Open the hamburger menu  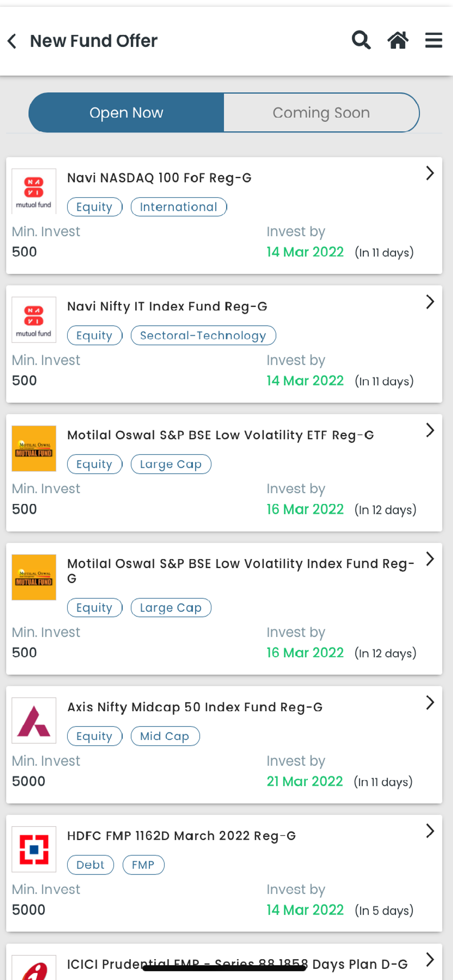pyautogui.click(x=434, y=40)
